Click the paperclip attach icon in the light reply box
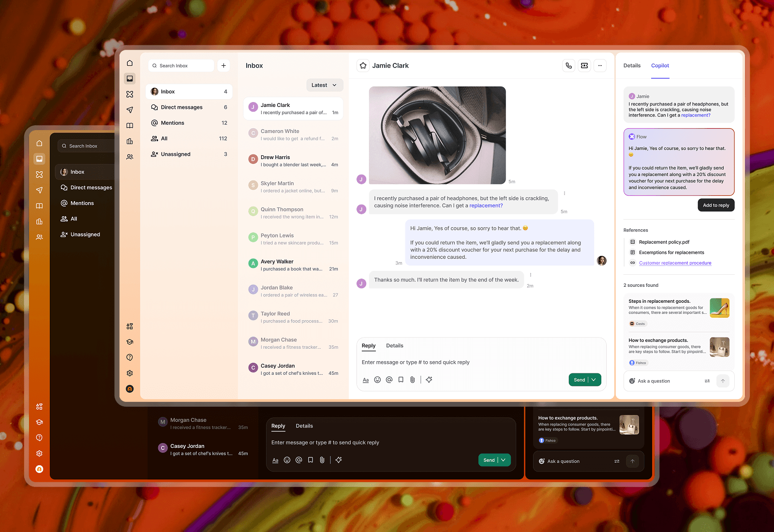774x532 pixels. click(413, 380)
